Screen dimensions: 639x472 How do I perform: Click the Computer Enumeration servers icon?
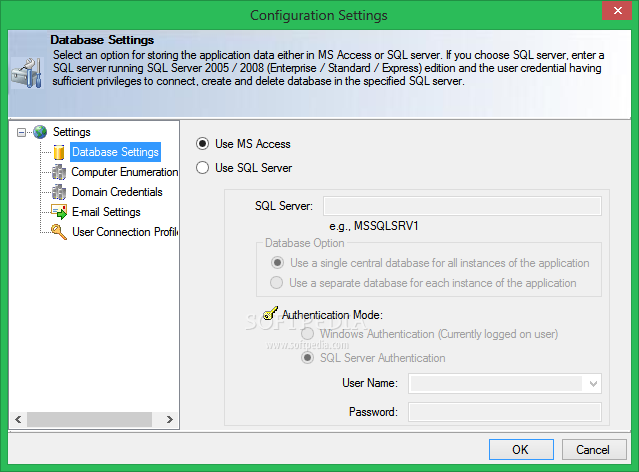(x=59, y=172)
